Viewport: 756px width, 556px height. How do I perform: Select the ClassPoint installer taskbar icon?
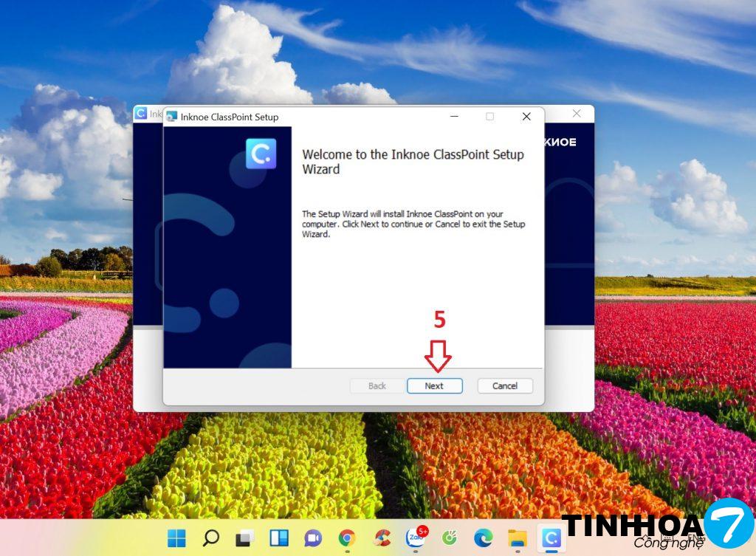tap(551, 538)
